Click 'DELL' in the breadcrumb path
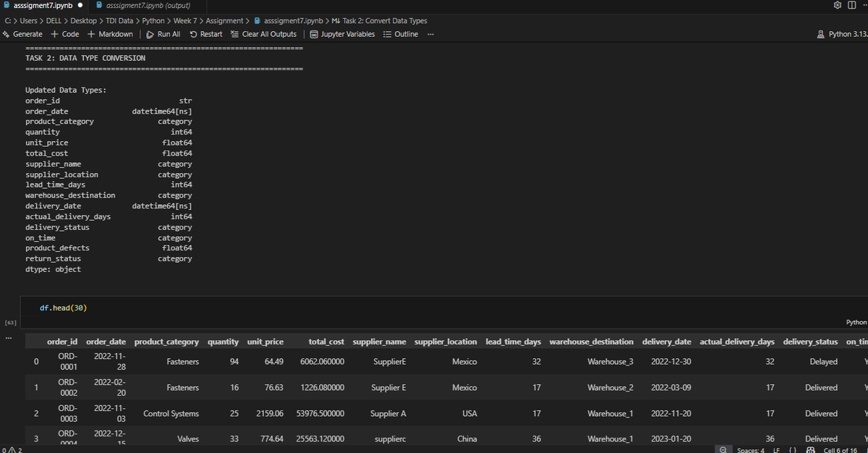This screenshot has height=453, width=868. pos(55,20)
